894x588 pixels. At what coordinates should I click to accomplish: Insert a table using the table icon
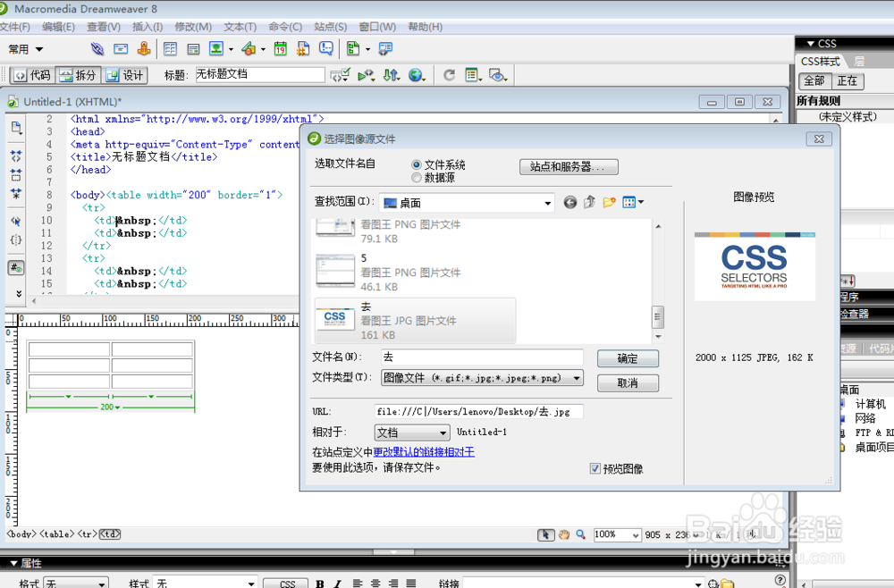[x=169, y=48]
